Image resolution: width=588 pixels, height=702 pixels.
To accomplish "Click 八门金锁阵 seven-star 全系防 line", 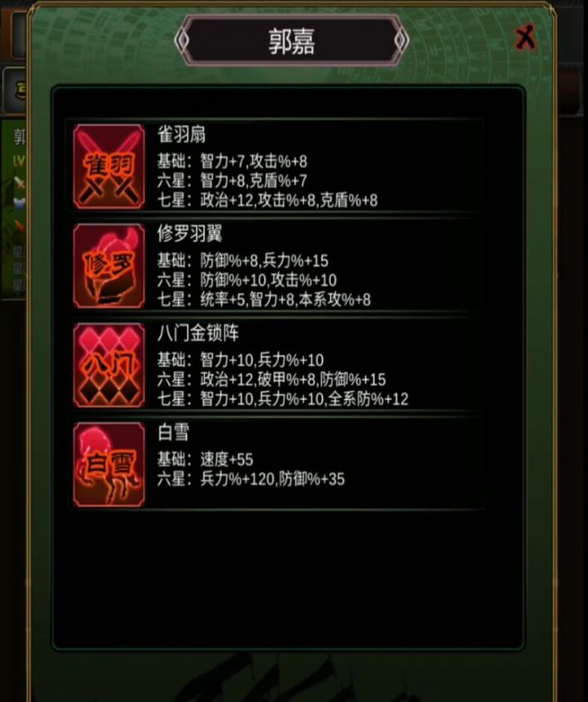I will tap(283, 399).
